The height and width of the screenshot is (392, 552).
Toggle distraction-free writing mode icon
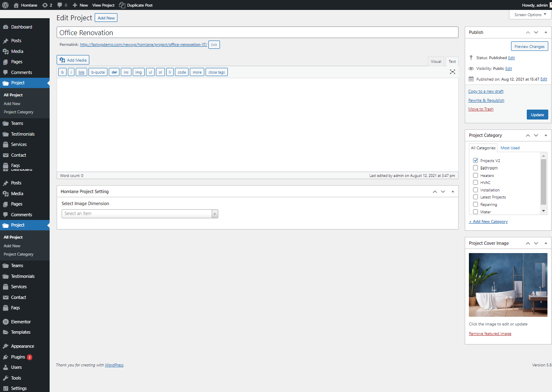pos(452,72)
